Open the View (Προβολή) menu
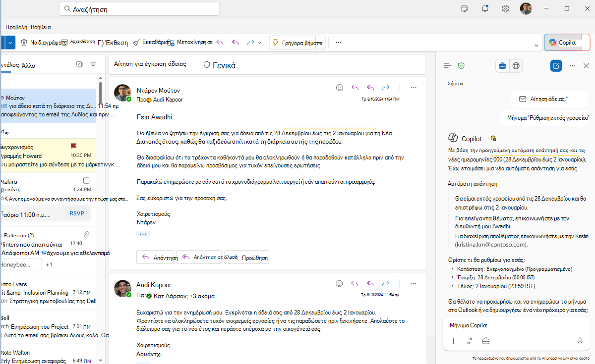Viewport: 595px width, 364px height. (16, 27)
